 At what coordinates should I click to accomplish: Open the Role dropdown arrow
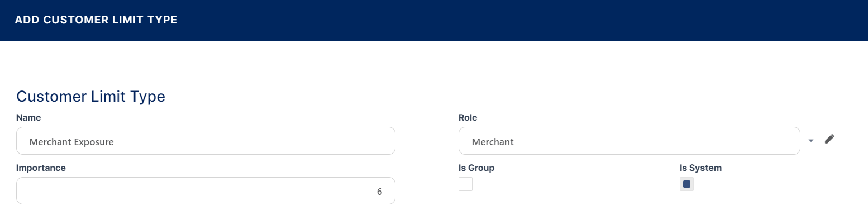(811, 140)
